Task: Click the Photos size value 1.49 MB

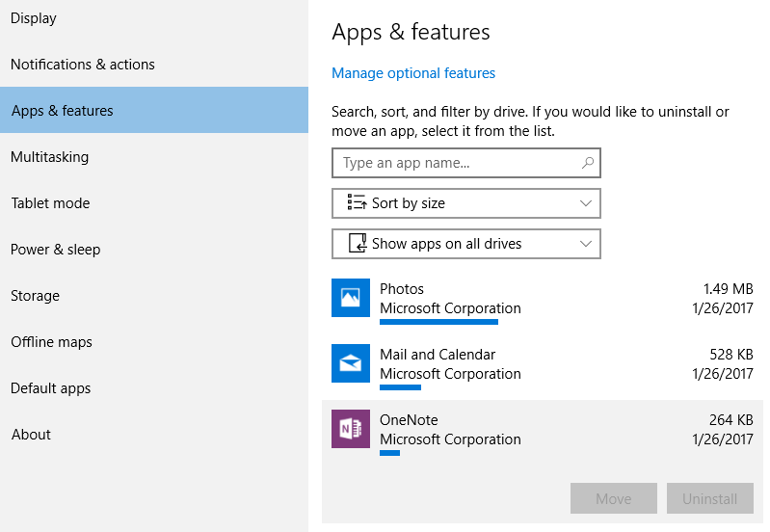Action: (728, 289)
